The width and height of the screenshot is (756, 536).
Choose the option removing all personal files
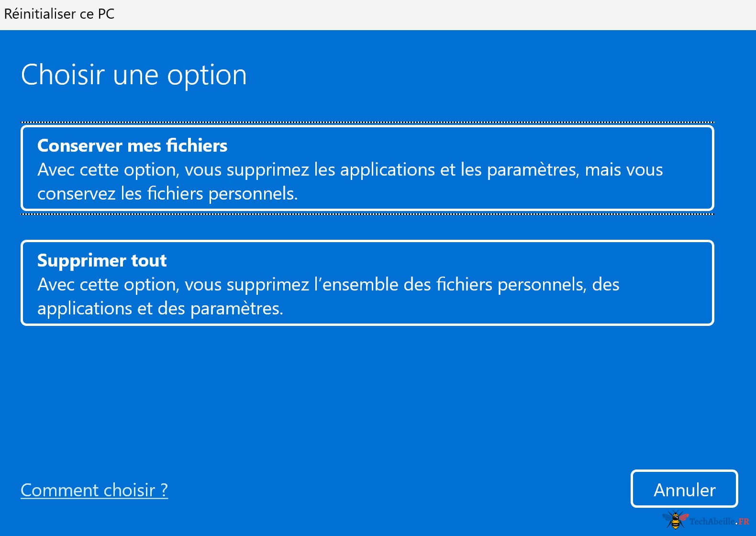point(367,283)
